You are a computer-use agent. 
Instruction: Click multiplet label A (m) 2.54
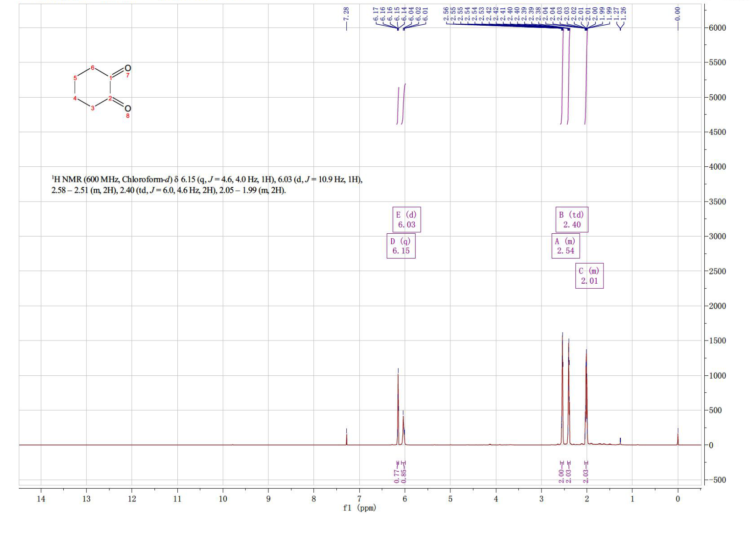coord(565,246)
